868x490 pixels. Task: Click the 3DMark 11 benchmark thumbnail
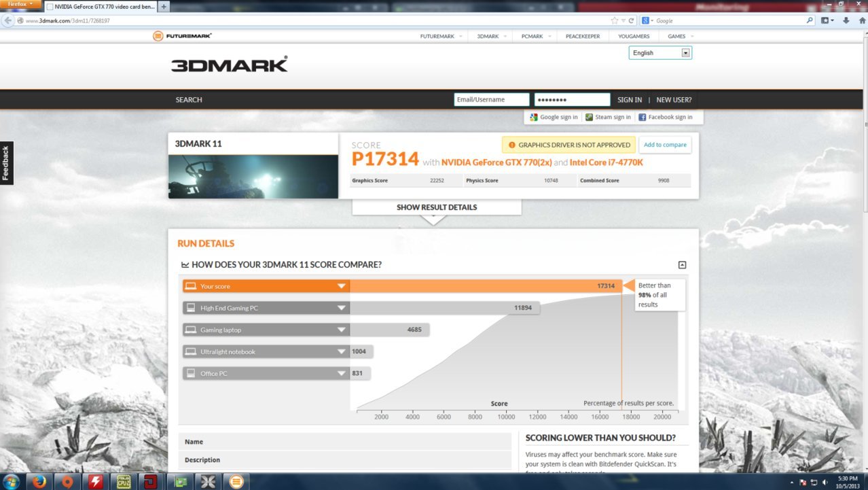point(253,177)
